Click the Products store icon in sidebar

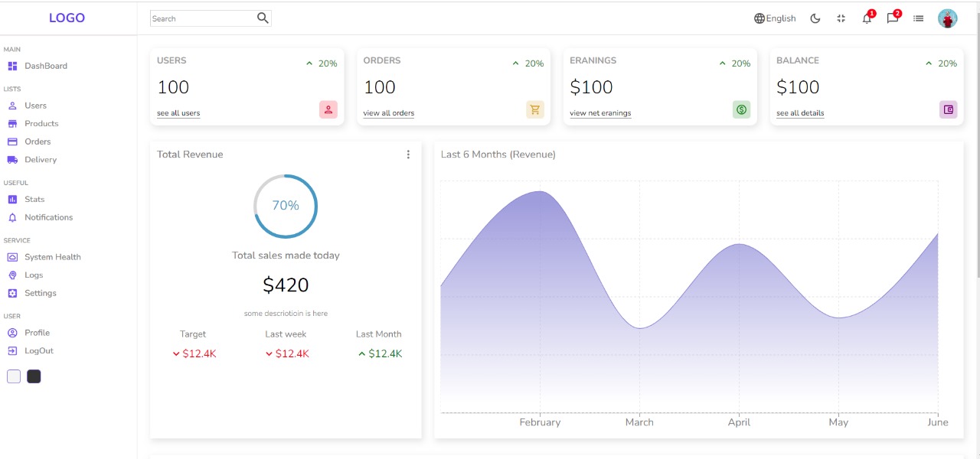tap(12, 124)
